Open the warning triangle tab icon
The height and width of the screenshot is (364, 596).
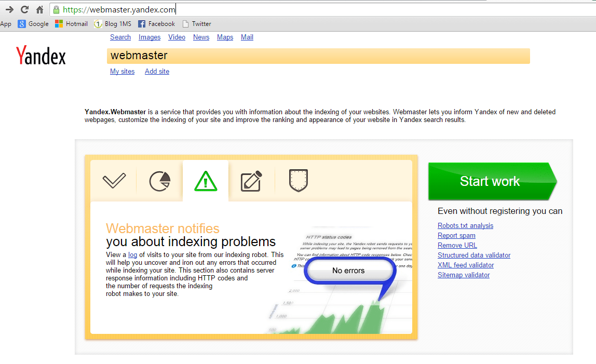pos(206,181)
